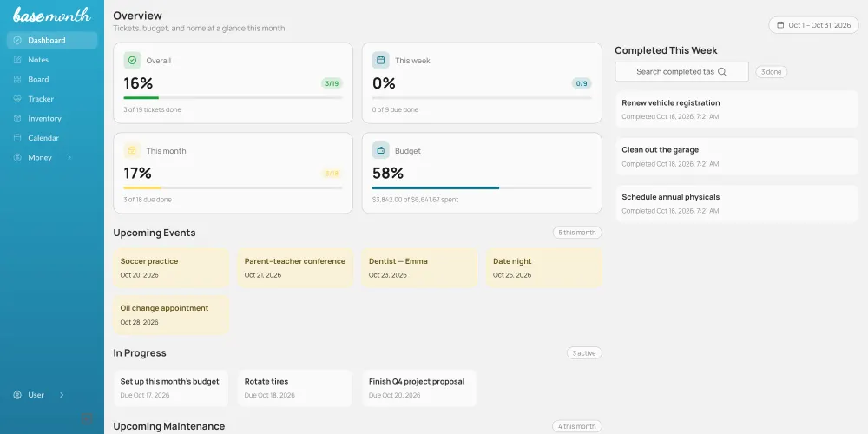The image size is (868, 434).
Task: Click the Money dollar icon in sidebar
Action: click(17, 158)
